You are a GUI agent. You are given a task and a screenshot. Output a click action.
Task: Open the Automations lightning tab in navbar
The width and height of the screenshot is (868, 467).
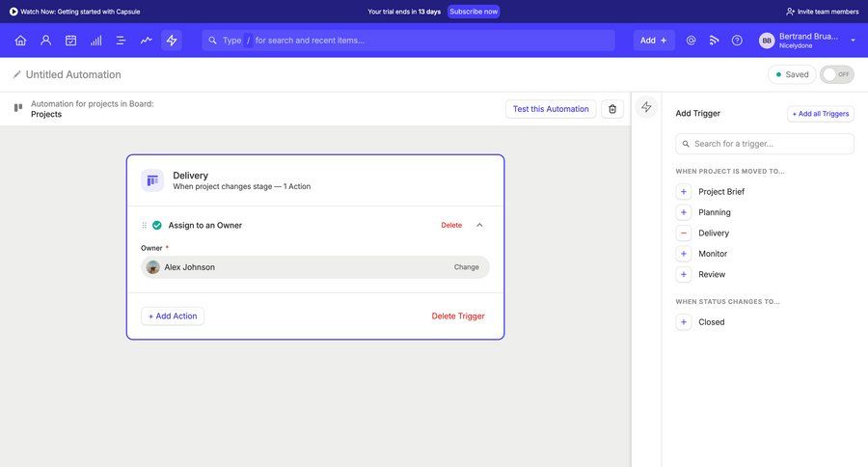(x=172, y=41)
